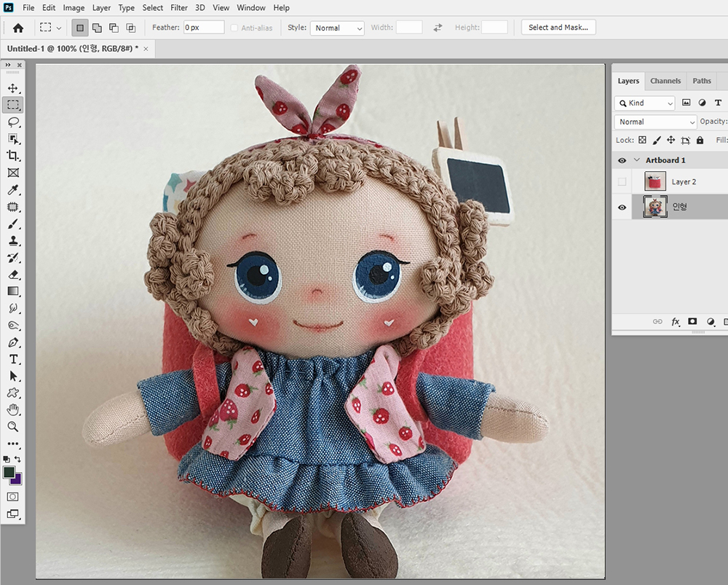728x585 pixels.
Task: Toggle Quick Mask mode
Action: point(13,497)
